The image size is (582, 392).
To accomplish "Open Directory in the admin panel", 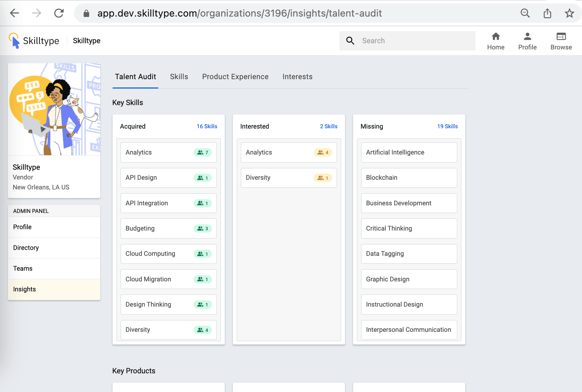I will pyautogui.click(x=26, y=248).
